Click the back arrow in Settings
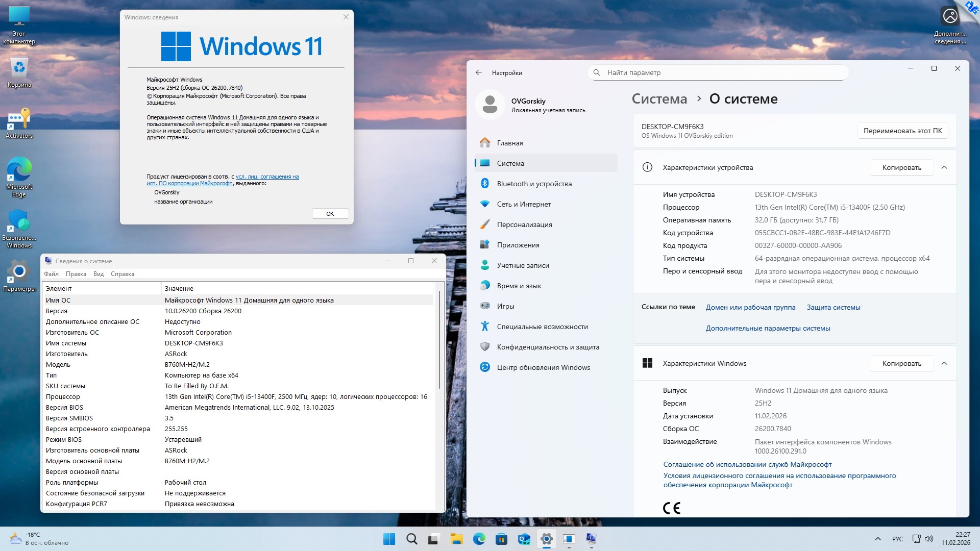Image resolution: width=980 pixels, height=551 pixels. point(478,72)
